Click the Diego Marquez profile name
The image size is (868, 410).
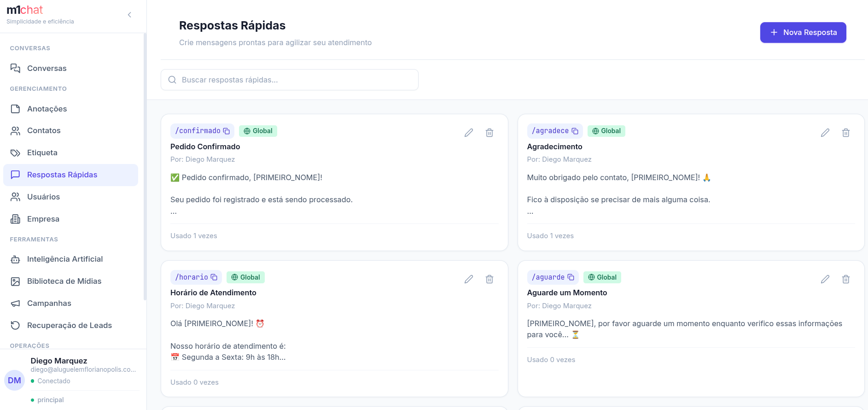coord(59,361)
